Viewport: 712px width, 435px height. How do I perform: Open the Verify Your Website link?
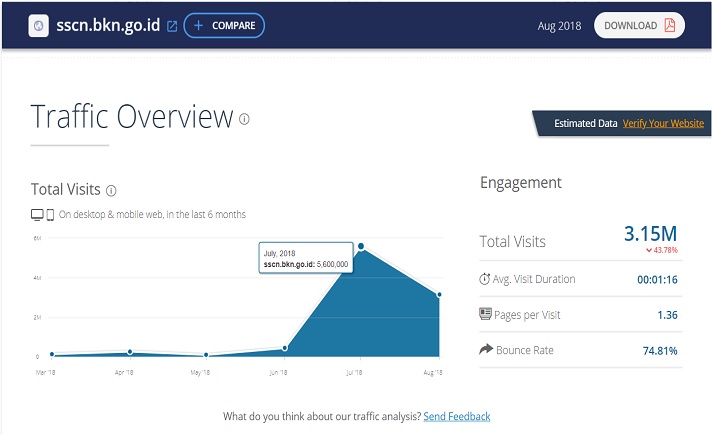(663, 124)
